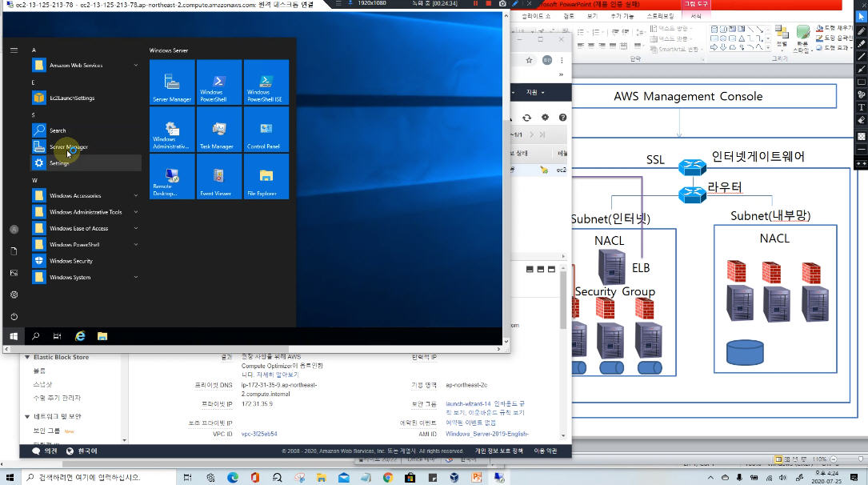The width and height of the screenshot is (868, 485).
Task: Open Internet Explorer on the remote taskbar
Action: pyautogui.click(x=80, y=336)
